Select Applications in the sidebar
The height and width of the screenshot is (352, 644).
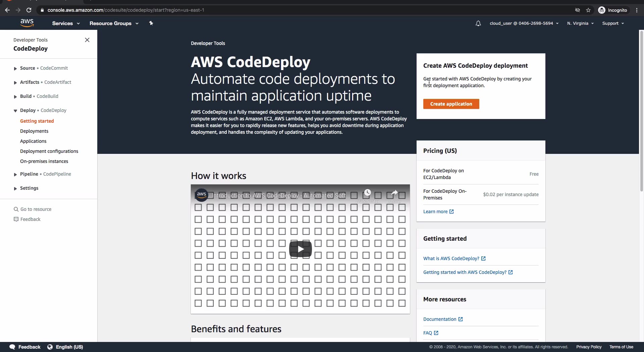33,141
